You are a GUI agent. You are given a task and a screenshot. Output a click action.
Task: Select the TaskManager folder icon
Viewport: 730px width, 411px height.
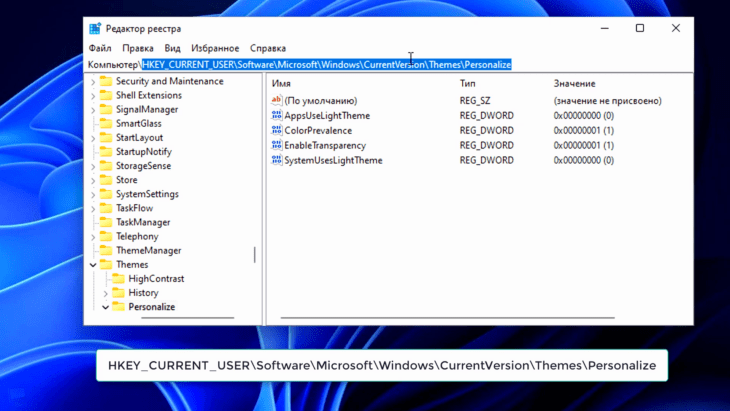pos(106,222)
